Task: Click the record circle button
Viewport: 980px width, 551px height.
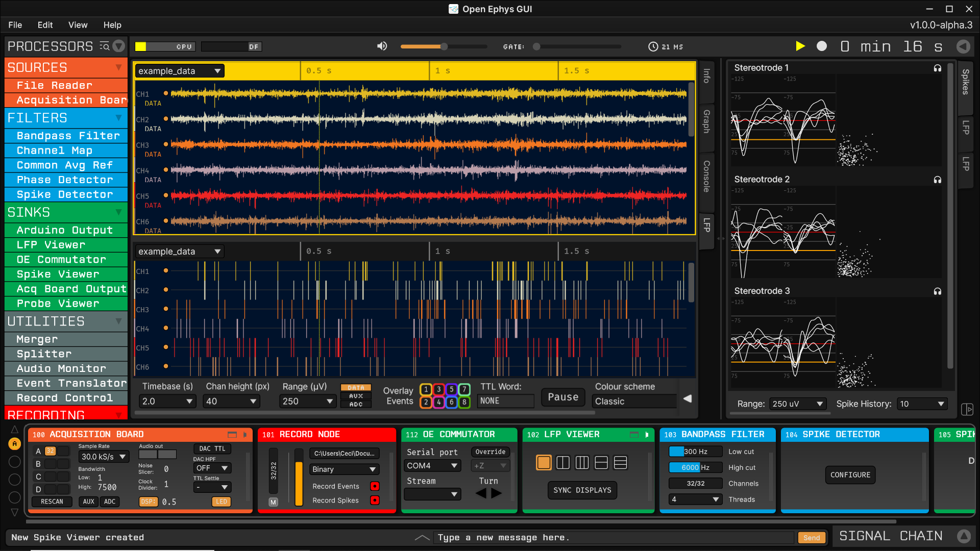Action: click(822, 46)
